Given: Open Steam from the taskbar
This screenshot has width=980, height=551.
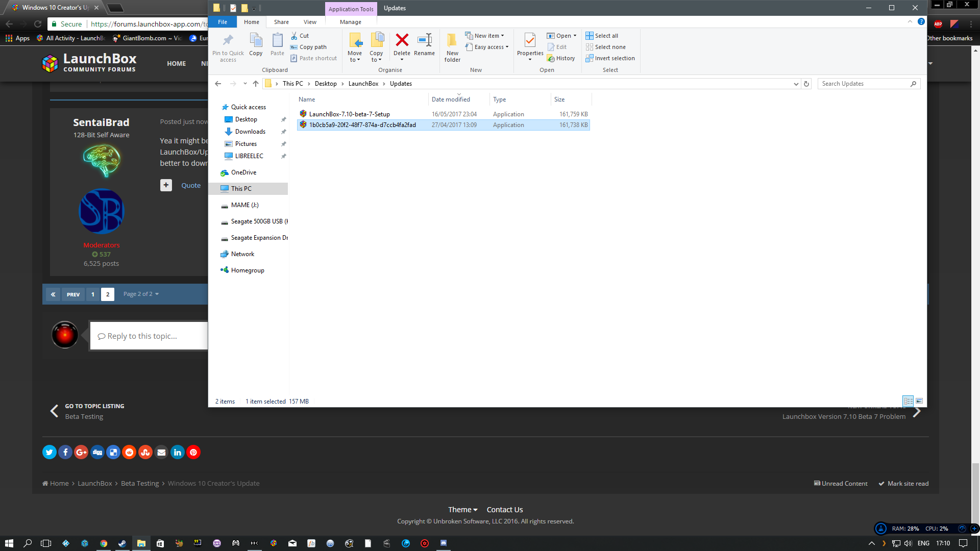Looking at the screenshot, I should pyautogui.click(x=122, y=543).
